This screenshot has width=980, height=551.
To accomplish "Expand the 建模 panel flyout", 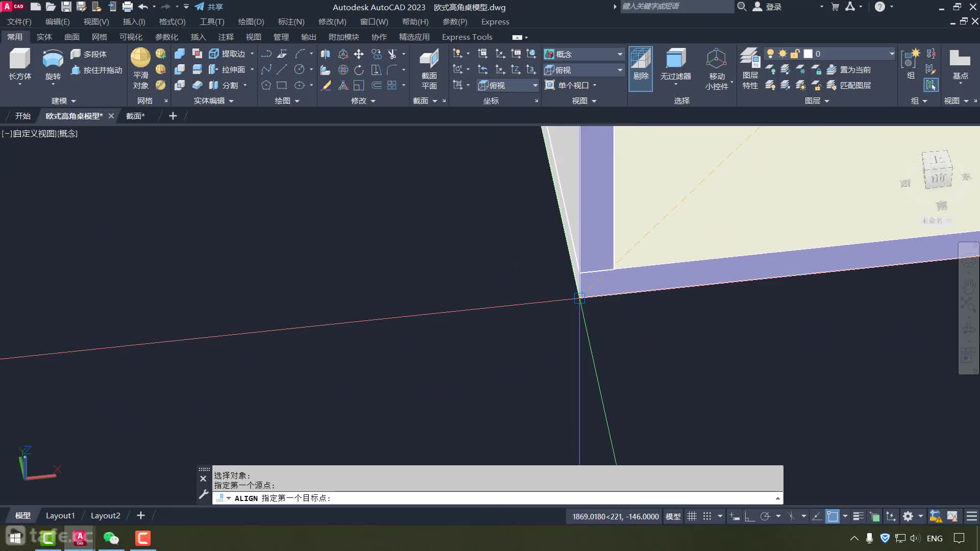I will (x=64, y=101).
